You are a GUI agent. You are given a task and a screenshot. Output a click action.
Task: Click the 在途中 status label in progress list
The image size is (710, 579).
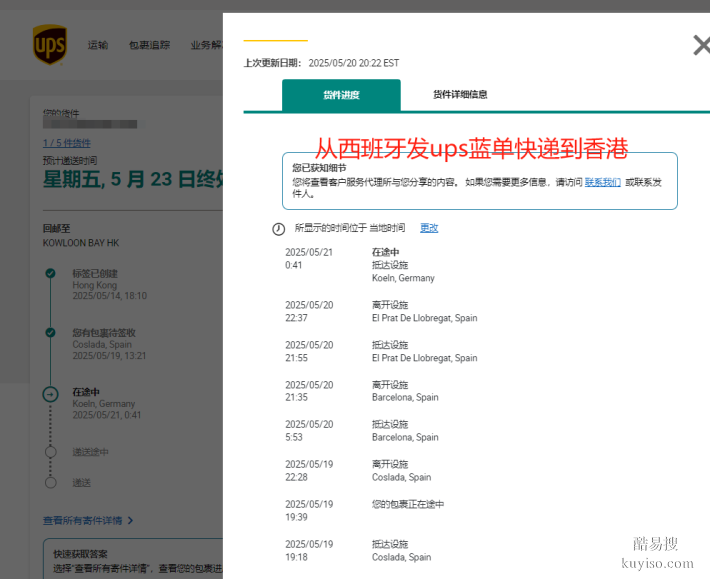pos(385,252)
